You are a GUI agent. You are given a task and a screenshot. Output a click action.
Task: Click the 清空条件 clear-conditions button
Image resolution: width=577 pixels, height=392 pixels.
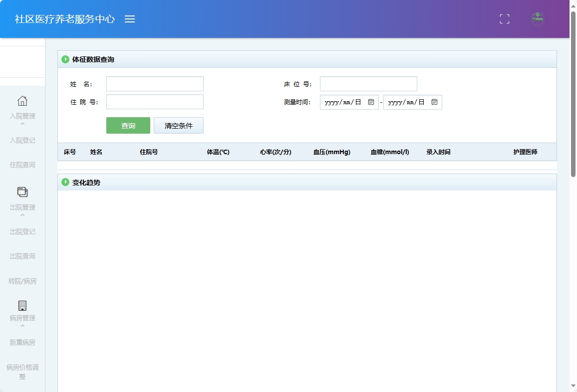(178, 125)
